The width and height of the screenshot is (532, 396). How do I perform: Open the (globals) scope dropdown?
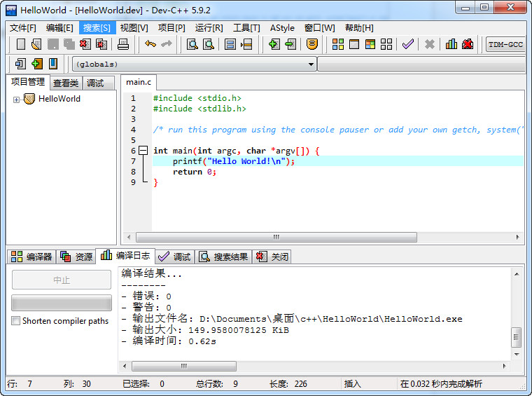pyautogui.click(x=194, y=64)
